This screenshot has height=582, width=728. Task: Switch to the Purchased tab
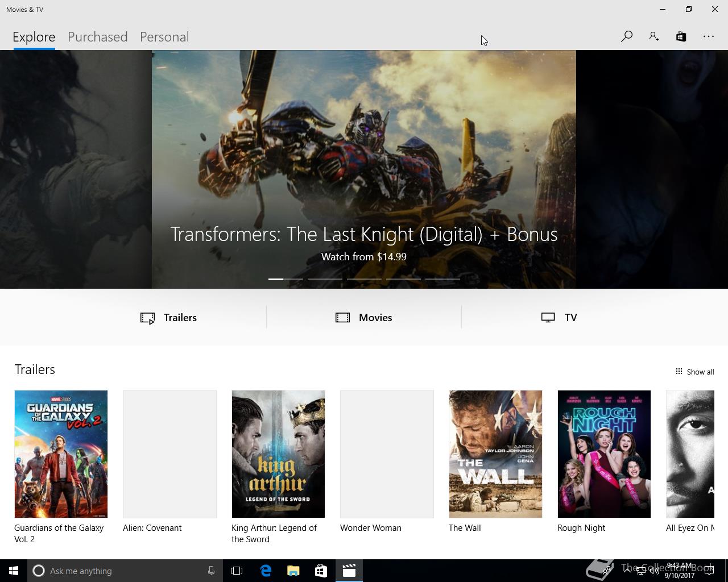[x=97, y=37]
